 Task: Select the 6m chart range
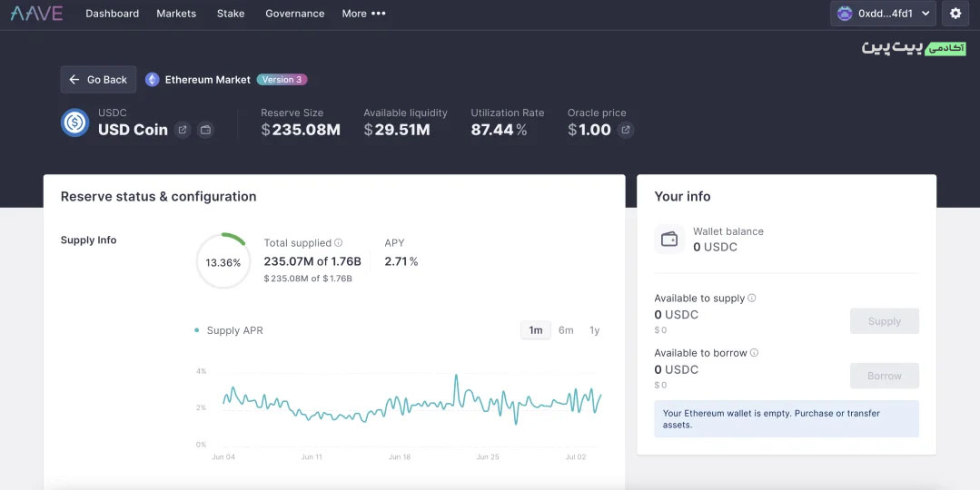coord(566,330)
